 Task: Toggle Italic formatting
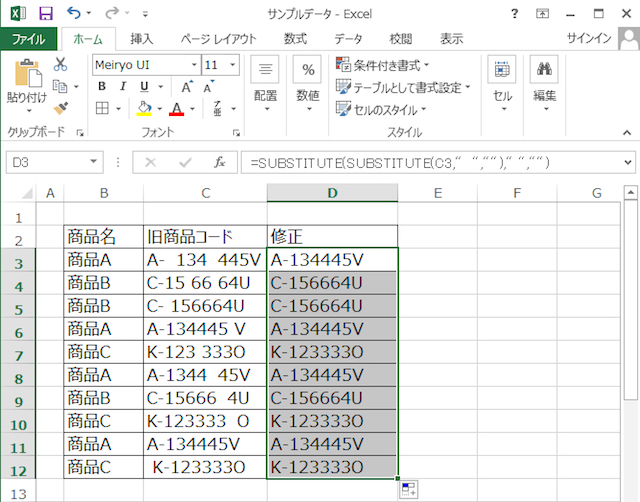pos(123,86)
